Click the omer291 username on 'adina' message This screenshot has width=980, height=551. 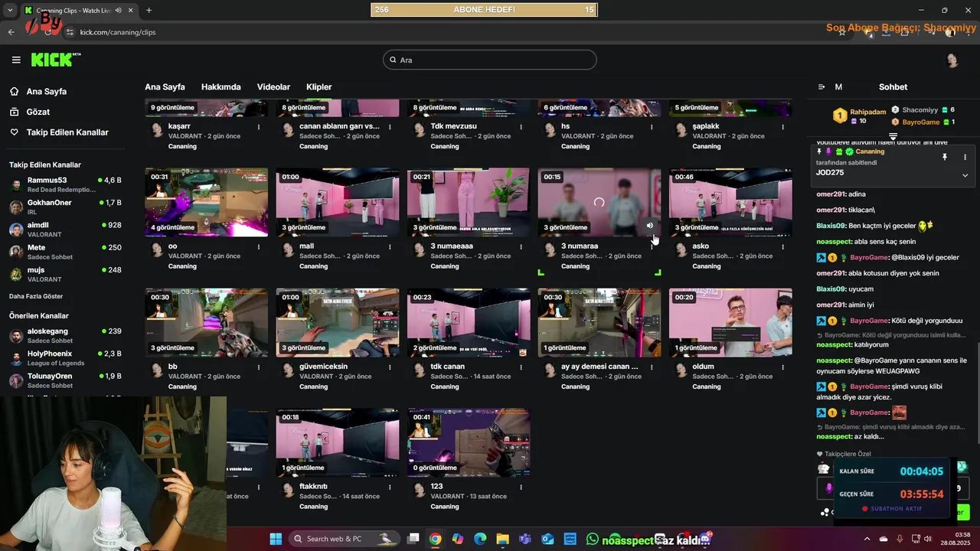point(831,194)
